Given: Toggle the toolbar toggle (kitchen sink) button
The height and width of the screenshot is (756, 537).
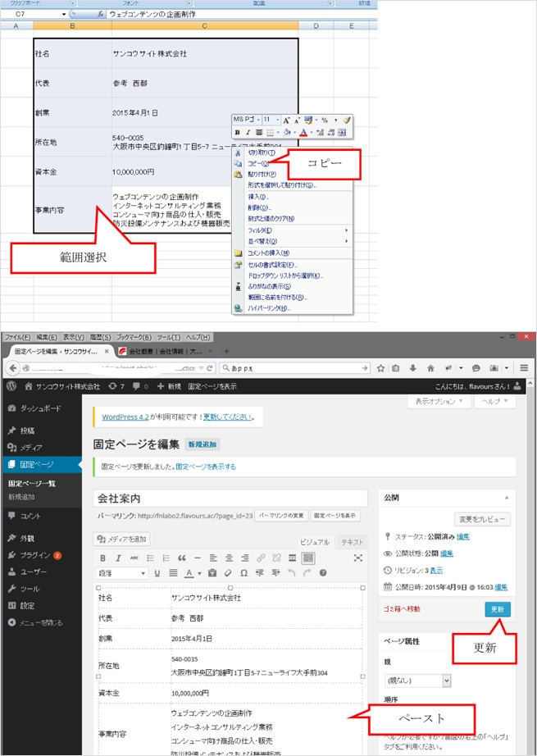Looking at the screenshot, I should tap(308, 558).
